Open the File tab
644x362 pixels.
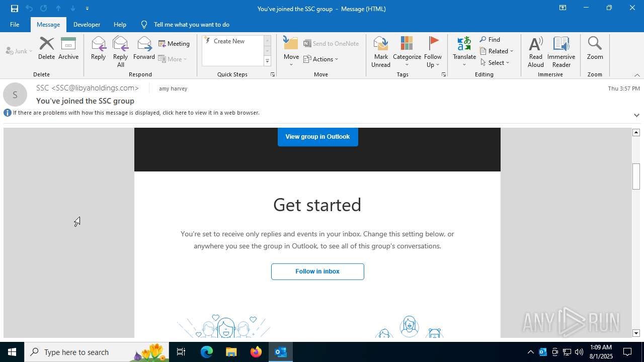tap(15, 24)
